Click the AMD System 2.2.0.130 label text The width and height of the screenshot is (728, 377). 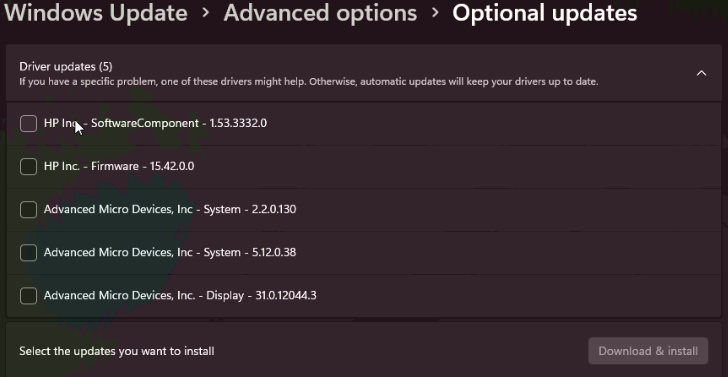tap(170, 209)
